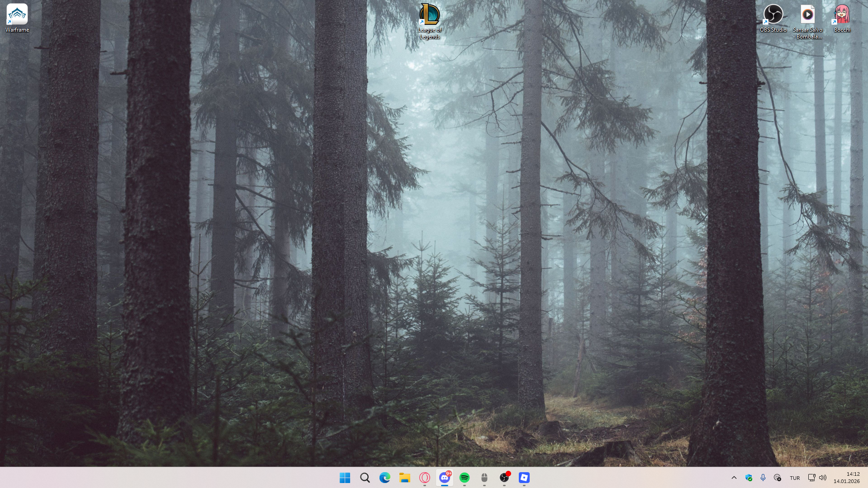Open File Explorer from taskbar
Image resolution: width=868 pixels, height=488 pixels.
(x=404, y=478)
